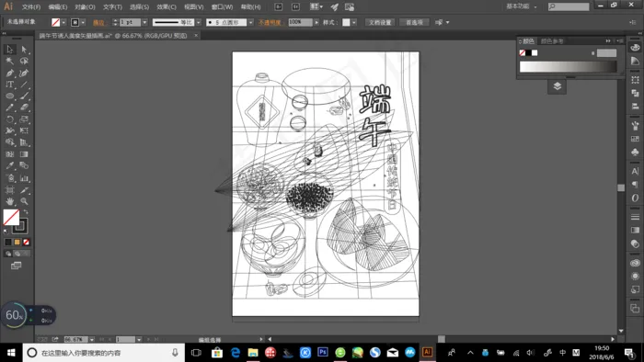Select the Eyedropper tool

tap(10, 165)
